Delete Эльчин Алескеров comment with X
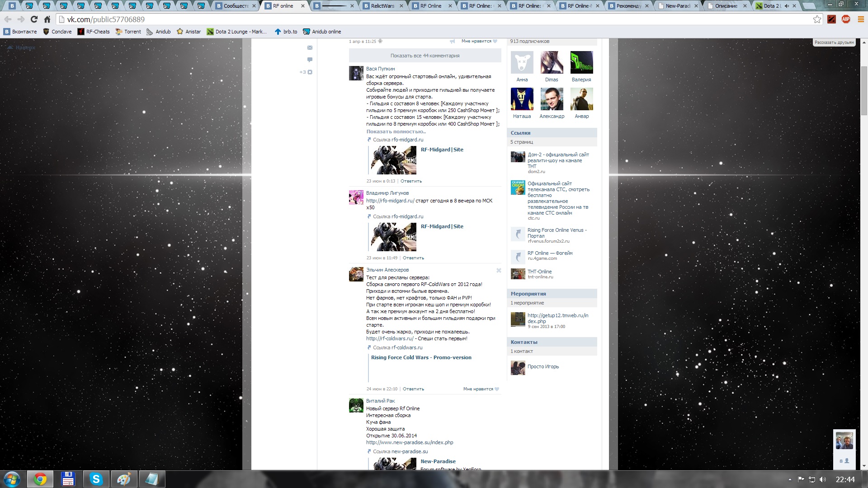The height and width of the screenshot is (488, 868). (x=499, y=270)
